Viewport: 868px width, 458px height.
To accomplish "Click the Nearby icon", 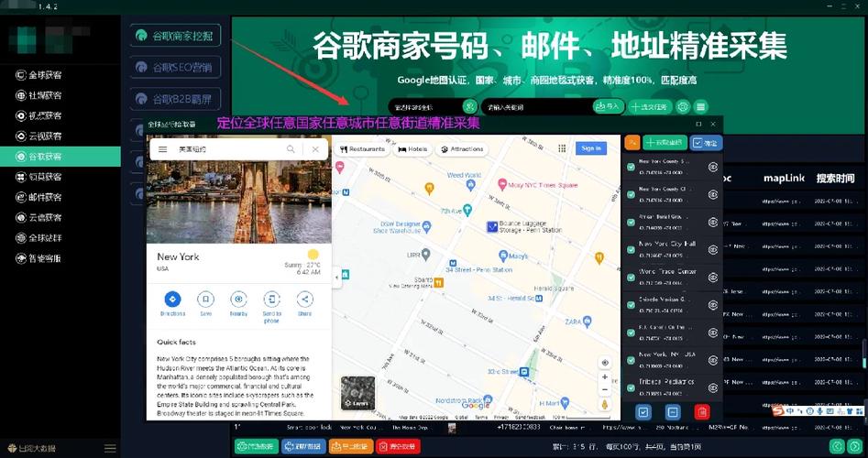I will coord(238,300).
